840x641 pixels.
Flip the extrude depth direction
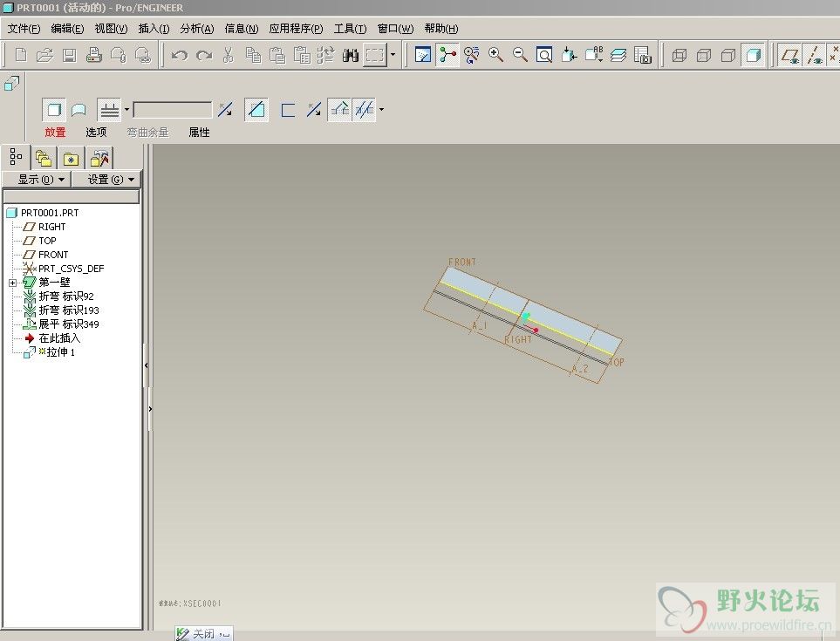pyautogui.click(x=226, y=110)
